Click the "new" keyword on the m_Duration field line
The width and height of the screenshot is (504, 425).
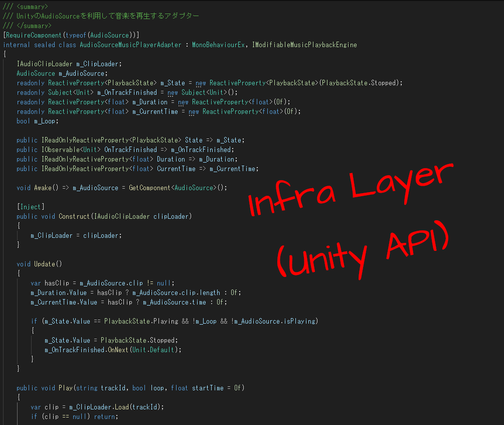[x=183, y=102]
